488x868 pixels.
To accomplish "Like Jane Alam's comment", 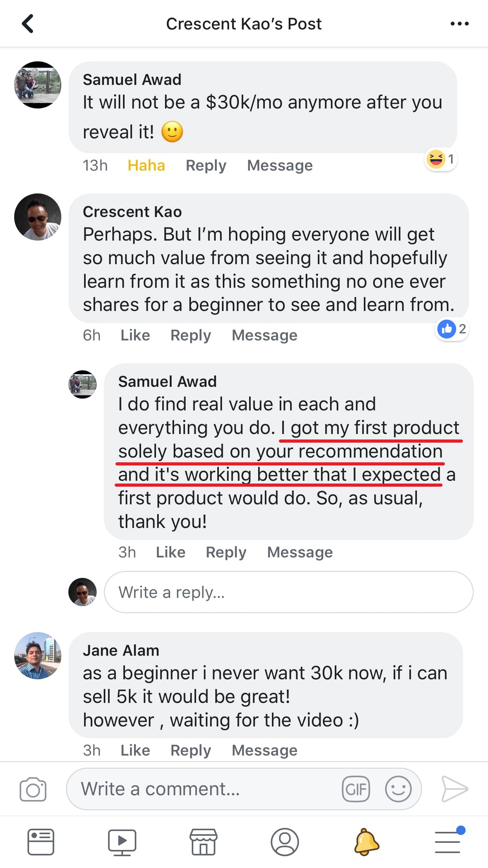I will pyautogui.click(x=135, y=750).
